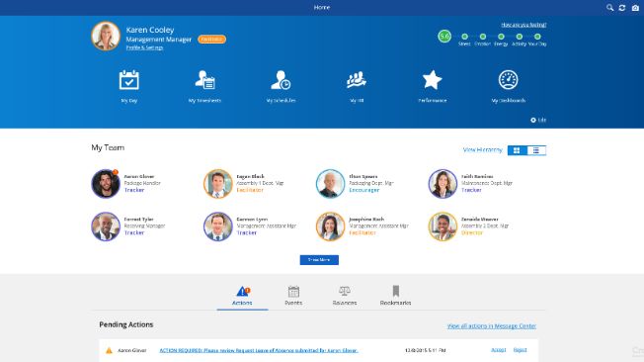Image resolution: width=644 pixels, height=362 pixels.
Task: Click the Pending Actions heading
Action: coord(126,324)
